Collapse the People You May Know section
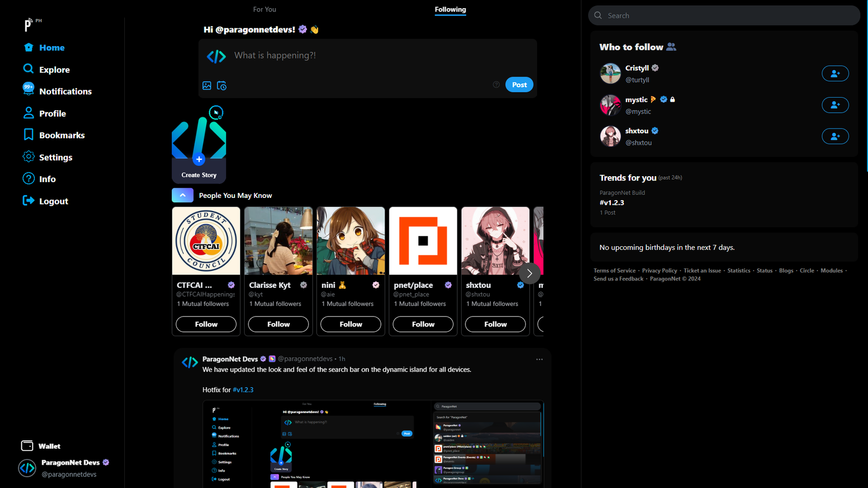The image size is (868, 488). tap(183, 195)
